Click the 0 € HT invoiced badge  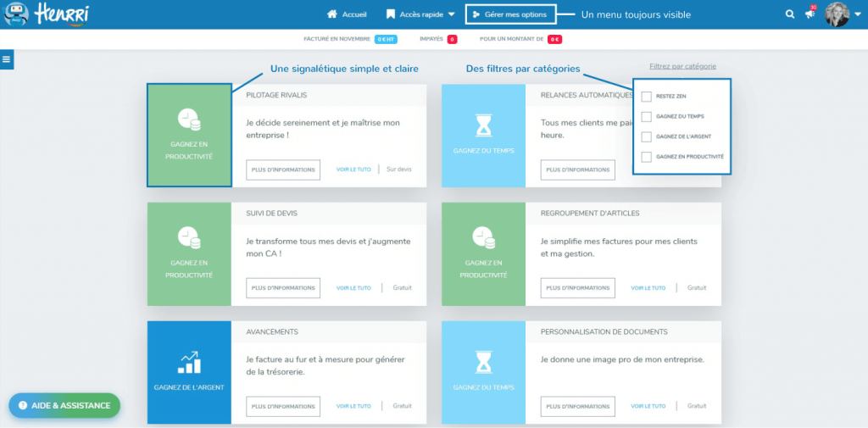pyautogui.click(x=386, y=39)
